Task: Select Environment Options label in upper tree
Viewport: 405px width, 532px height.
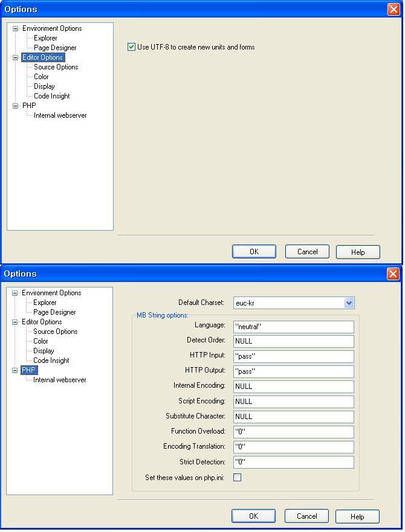Action: point(52,28)
